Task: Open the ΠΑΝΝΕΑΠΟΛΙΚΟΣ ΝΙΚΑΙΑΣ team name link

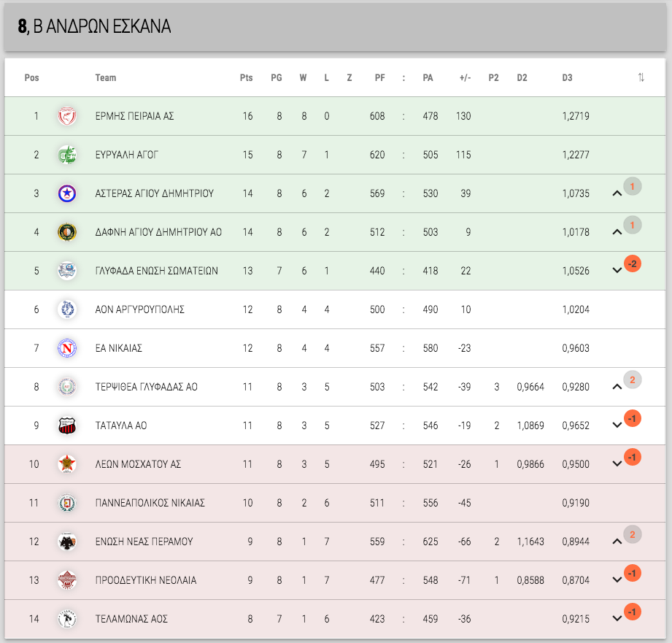Action: point(150,503)
